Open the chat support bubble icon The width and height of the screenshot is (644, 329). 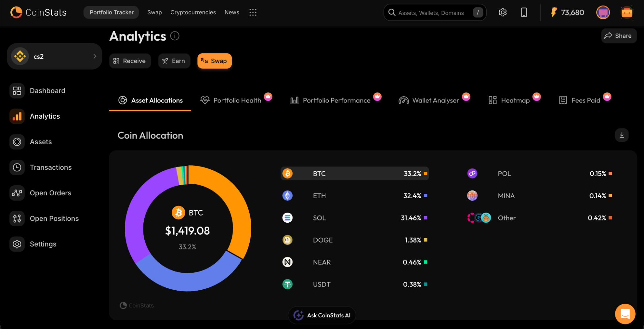[625, 314]
